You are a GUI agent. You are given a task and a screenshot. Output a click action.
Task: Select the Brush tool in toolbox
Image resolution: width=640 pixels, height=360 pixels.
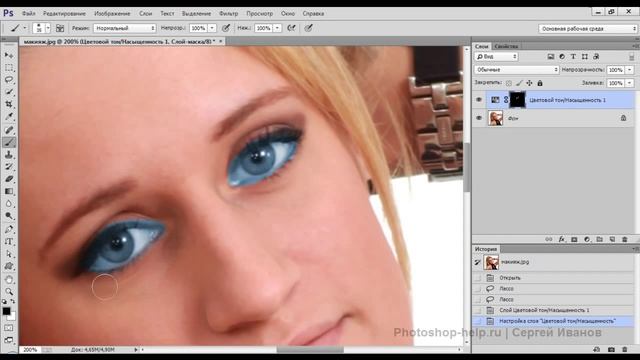click(9, 142)
